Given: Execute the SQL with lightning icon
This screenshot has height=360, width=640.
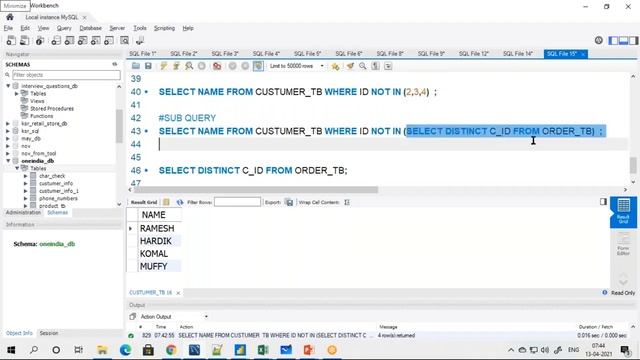Looking at the screenshot, I should click(x=164, y=66).
